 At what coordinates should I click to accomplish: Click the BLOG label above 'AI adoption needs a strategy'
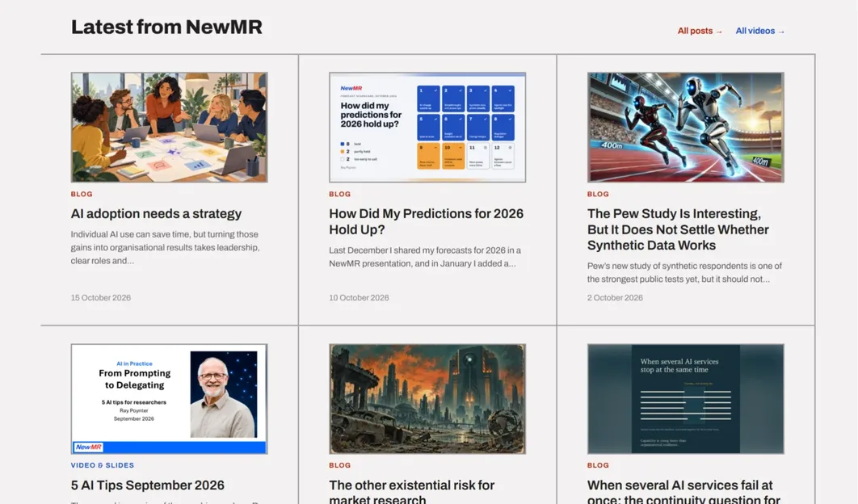pyautogui.click(x=82, y=195)
